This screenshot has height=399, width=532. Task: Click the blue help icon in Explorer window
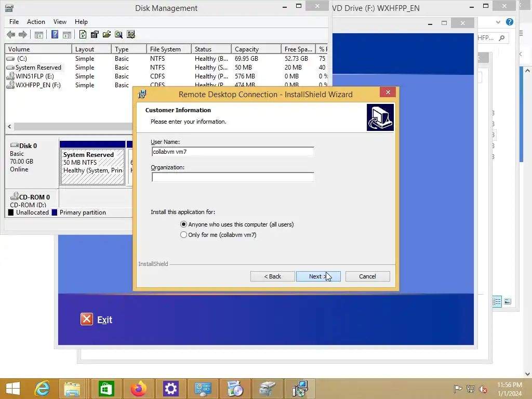[x=509, y=22]
